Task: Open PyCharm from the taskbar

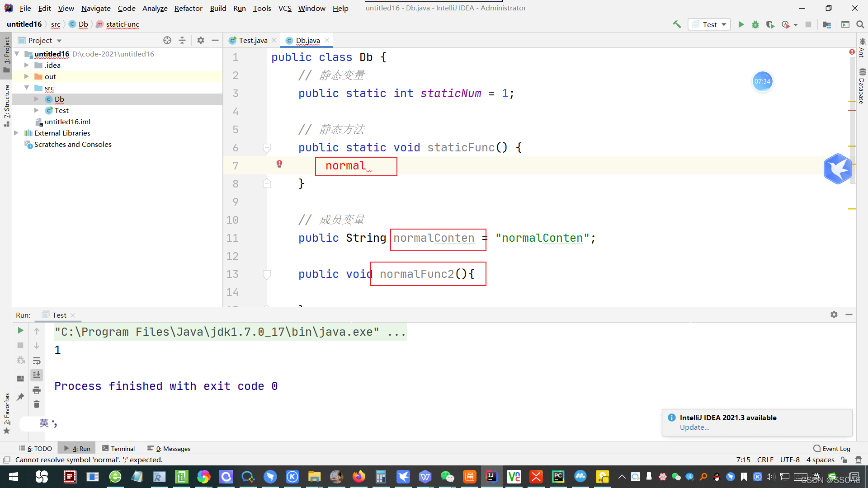Action: (558, 477)
